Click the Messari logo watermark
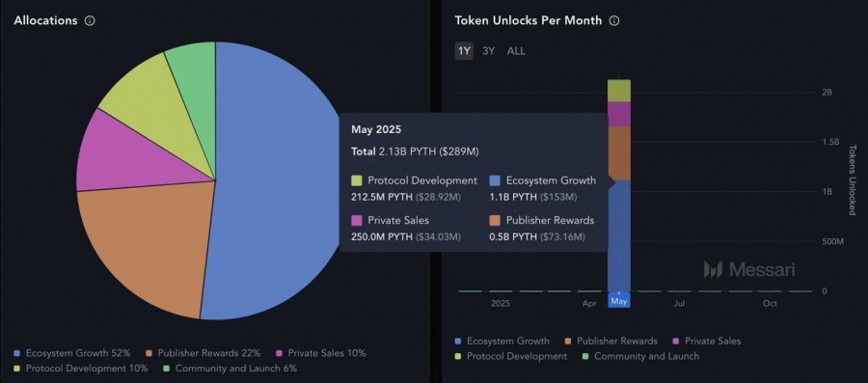 749,269
